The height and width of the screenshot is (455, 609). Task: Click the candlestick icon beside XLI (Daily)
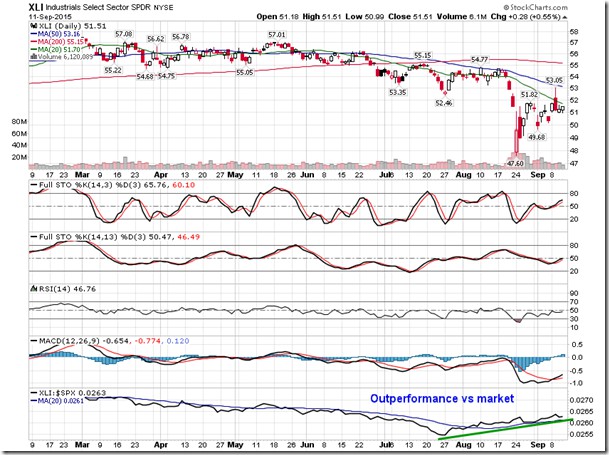click(x=33, y=26)
